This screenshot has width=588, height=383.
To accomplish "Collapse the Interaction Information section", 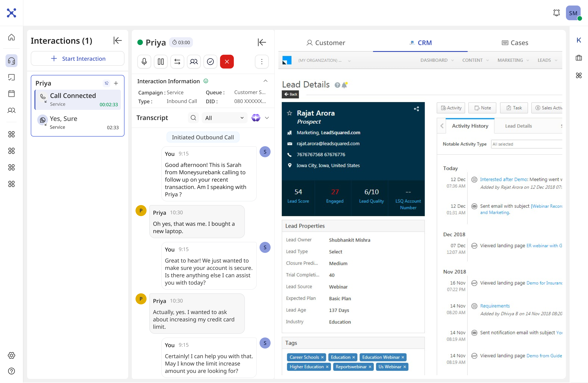I will click(x=266, y=81).
